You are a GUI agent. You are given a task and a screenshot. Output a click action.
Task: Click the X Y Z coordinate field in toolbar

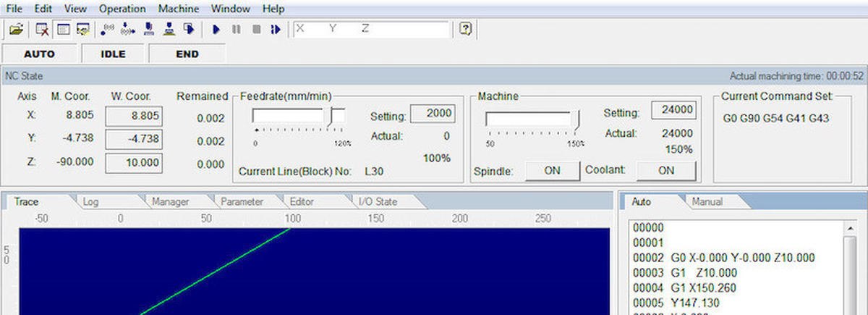370,29
